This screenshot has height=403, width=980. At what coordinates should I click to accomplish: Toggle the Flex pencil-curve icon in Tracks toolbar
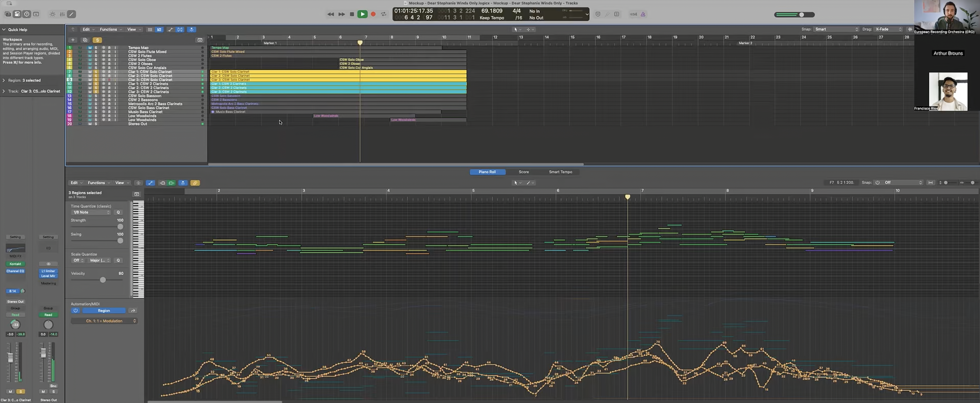(170, 29)
